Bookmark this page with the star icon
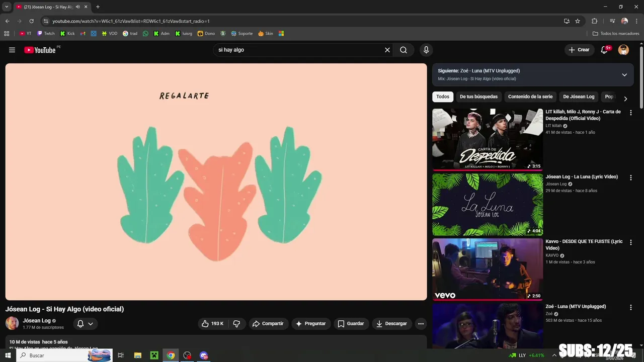This screenshot has height=362, width=644. [578, 21]
